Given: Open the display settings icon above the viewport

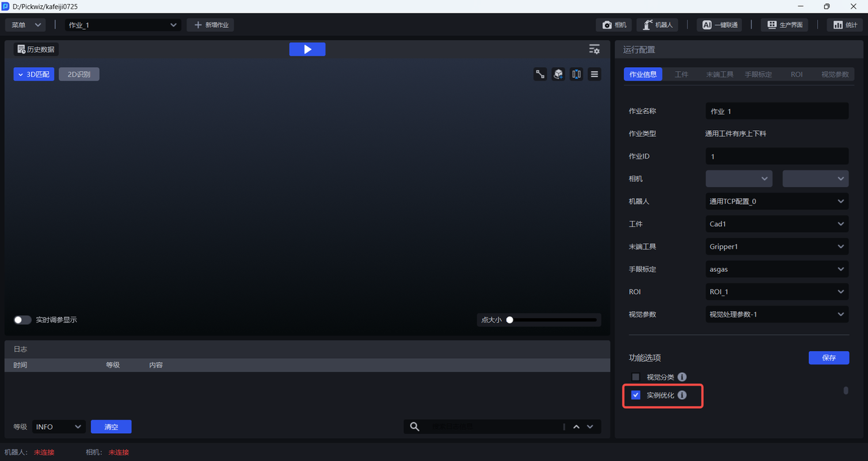Looking at the screenshot, I should tap(594, 49).
